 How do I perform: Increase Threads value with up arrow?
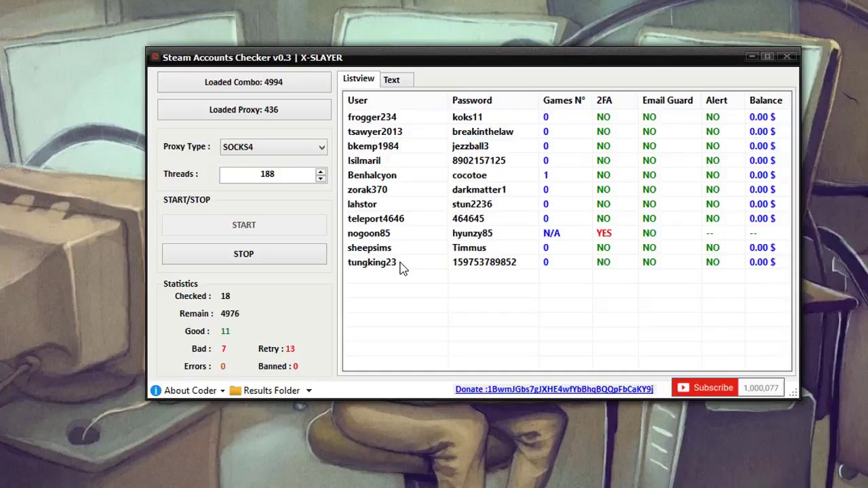pyautogui.click(x=321, y=171)
